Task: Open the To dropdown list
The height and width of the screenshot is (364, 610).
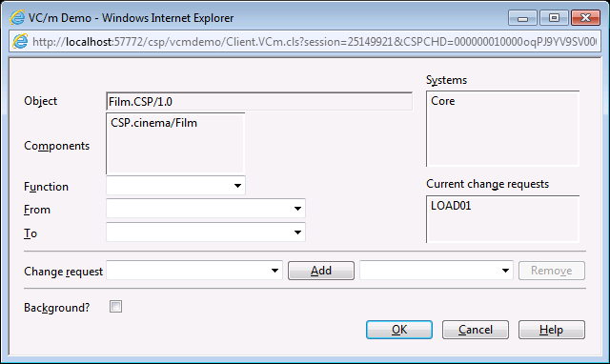Action: tap(206, 233)
